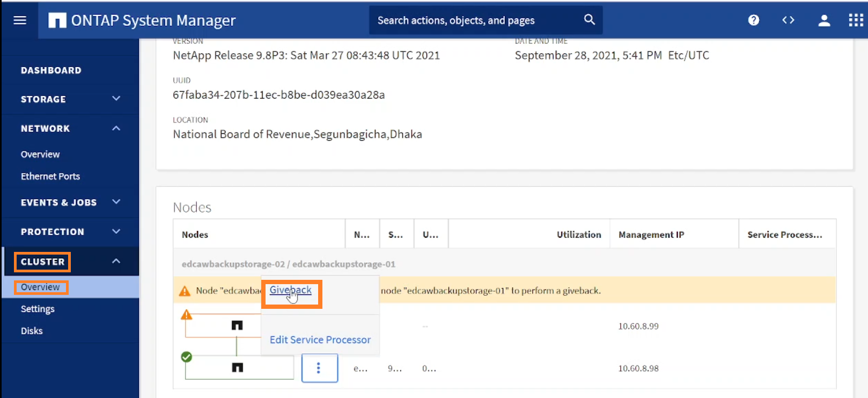Select the Network section label

(45, 128)
